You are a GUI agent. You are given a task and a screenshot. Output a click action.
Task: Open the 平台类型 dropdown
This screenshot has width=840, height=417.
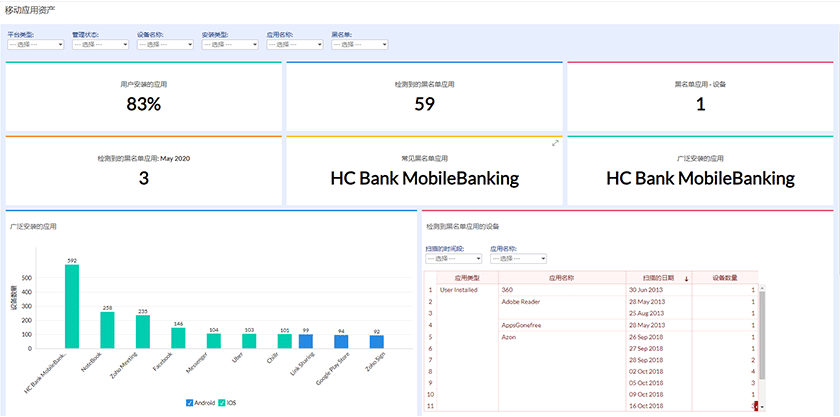click(35, 44)
